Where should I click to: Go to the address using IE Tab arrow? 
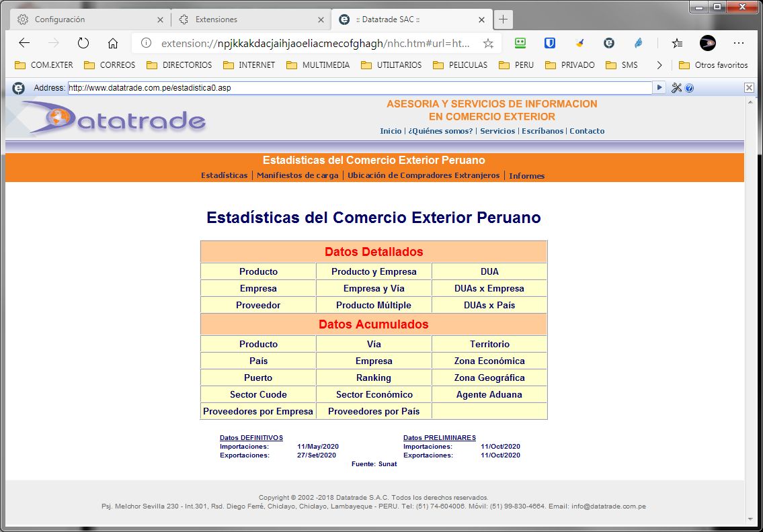pyautogui.click(x=659, y=87)
